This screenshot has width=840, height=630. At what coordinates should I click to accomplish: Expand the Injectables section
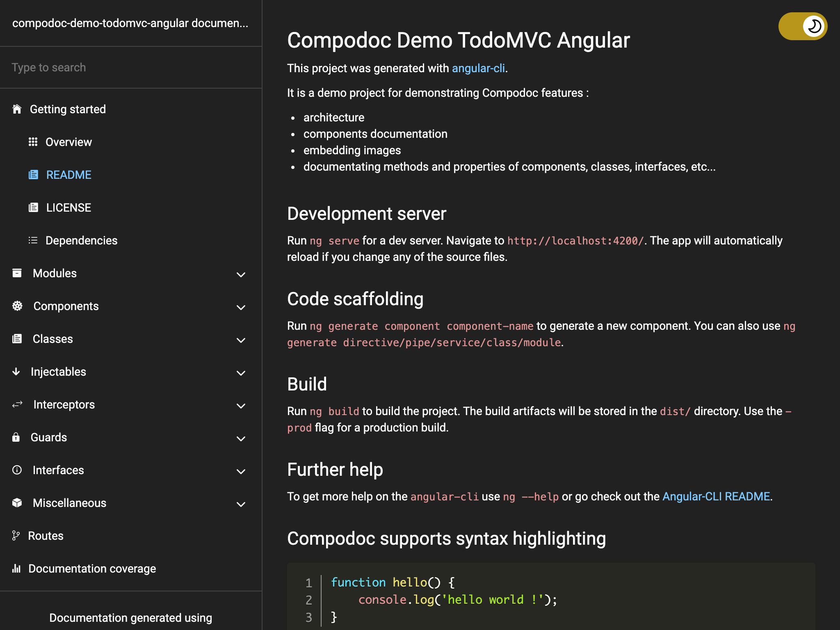click(x=241, y=373)
